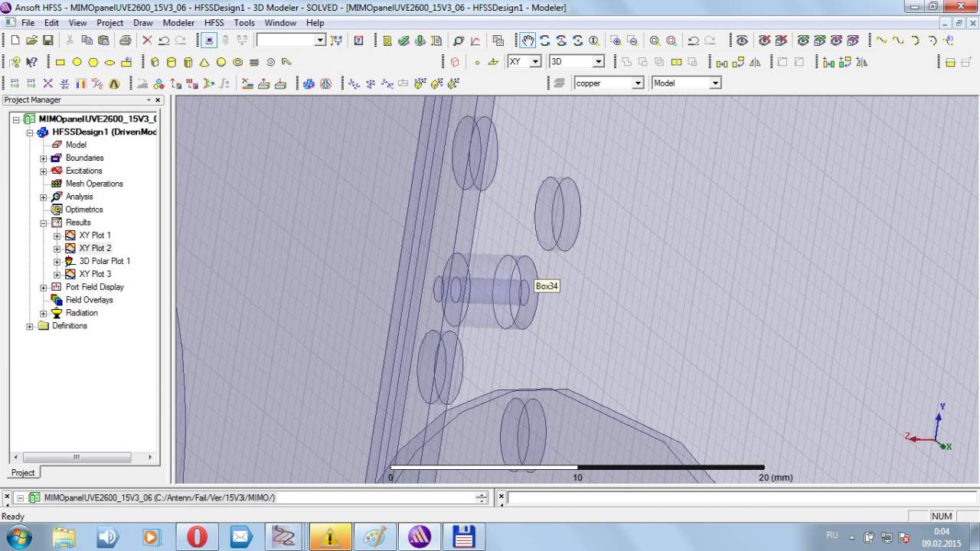980x551 pixels.
Task: Expand the Boundaries tree node
Action: pyautogui.click(x=44, y=158)
